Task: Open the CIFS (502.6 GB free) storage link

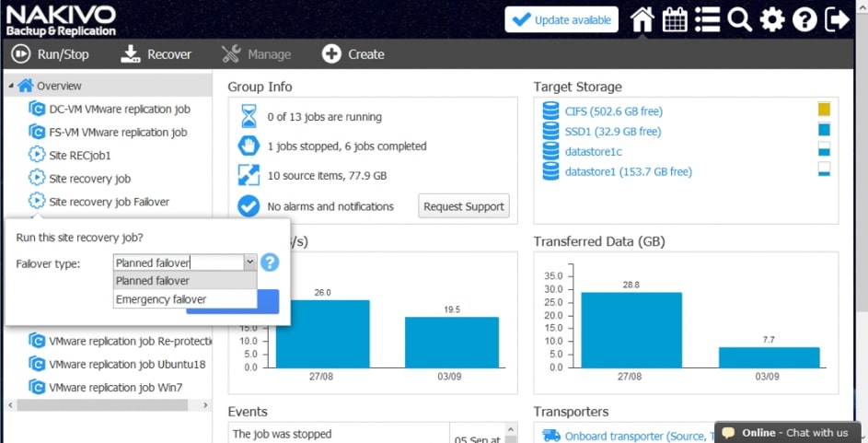Action: coord(613,111)
